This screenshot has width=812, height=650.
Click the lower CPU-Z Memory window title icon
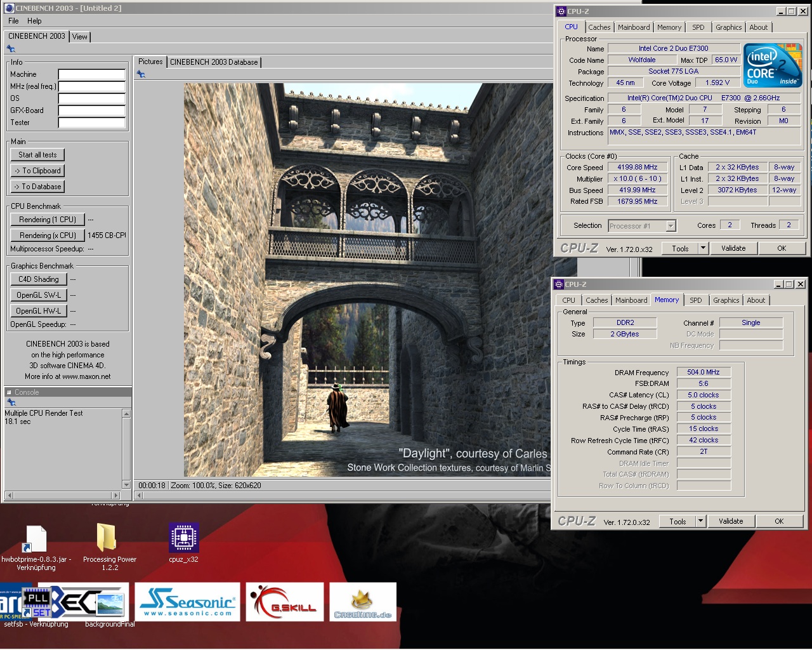click(558, 284)
